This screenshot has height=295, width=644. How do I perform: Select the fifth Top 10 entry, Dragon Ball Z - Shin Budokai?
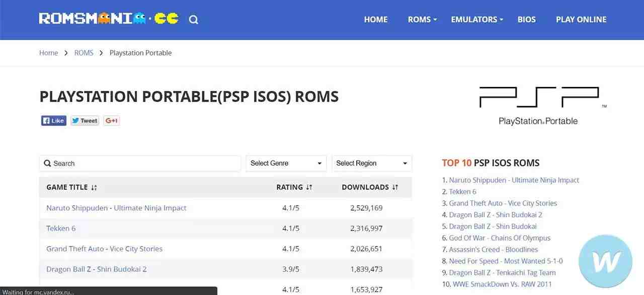tap(493, 226)
